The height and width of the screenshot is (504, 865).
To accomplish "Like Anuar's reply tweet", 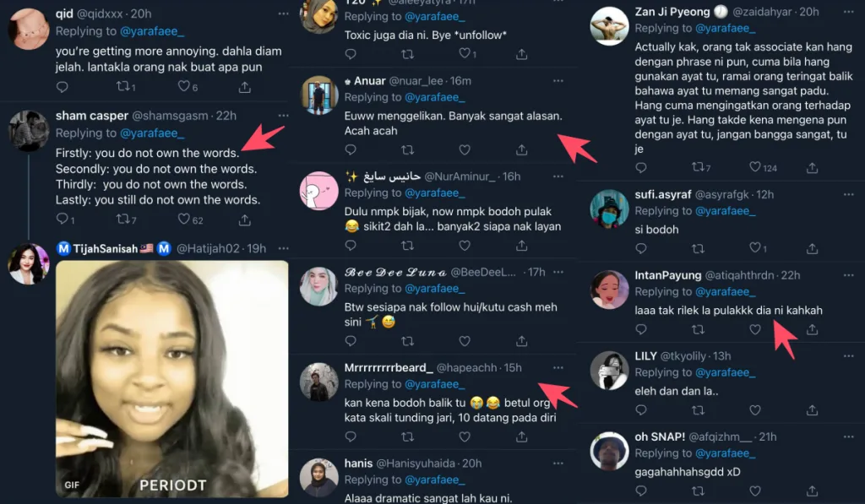I will tap(464, 150).
